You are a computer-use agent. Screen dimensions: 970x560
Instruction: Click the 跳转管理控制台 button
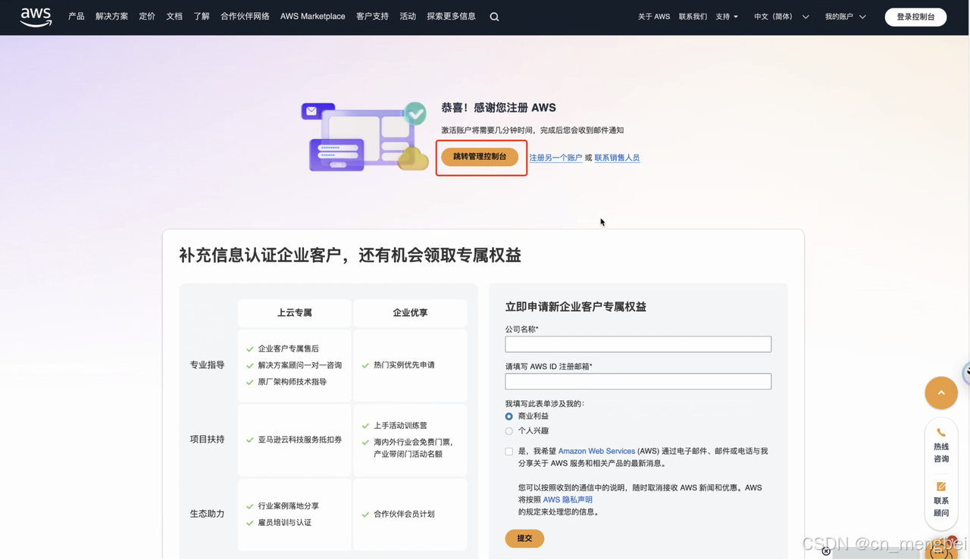[480, 156]
